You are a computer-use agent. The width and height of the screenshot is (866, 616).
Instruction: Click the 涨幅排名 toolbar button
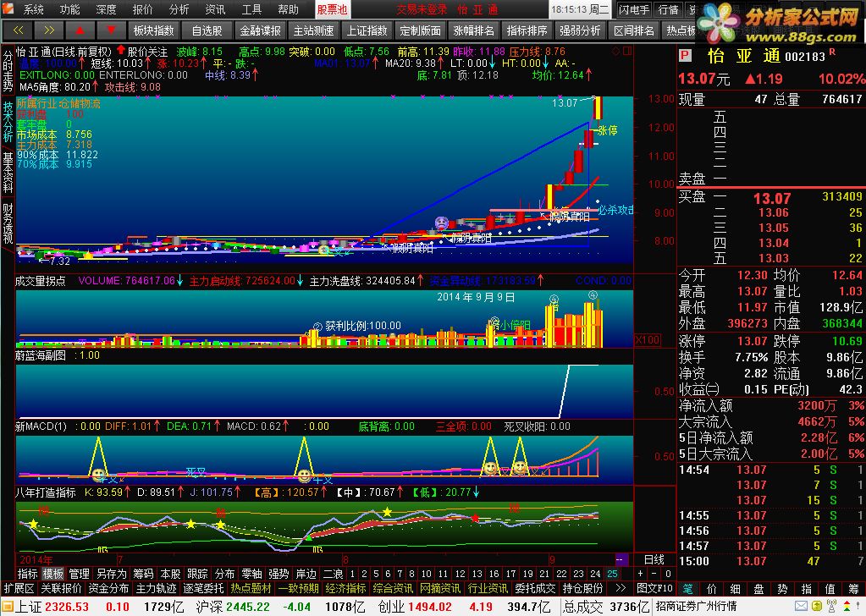click(x=474, y=30)
